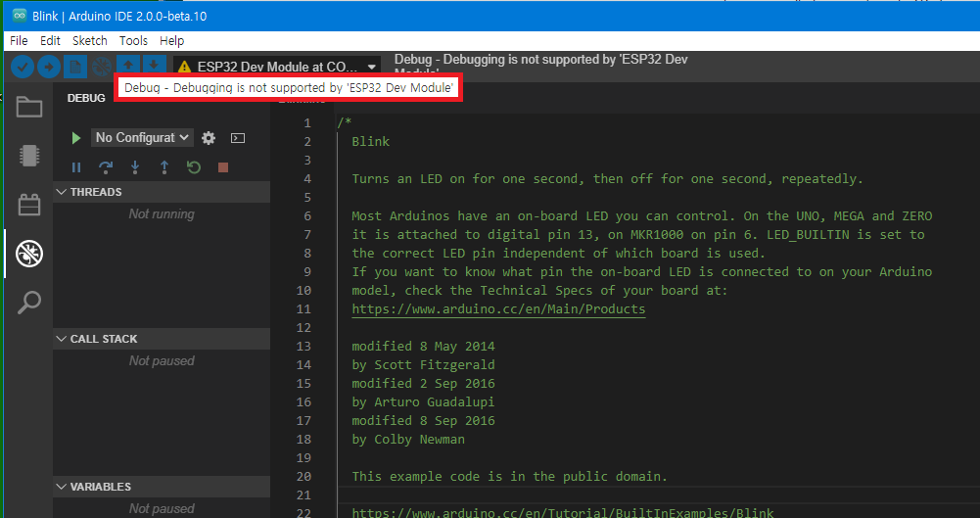Click the New sketch toolbar icon
Image resolution: width=980 pixels, height=518 pixels.
[x=75, y=67]
